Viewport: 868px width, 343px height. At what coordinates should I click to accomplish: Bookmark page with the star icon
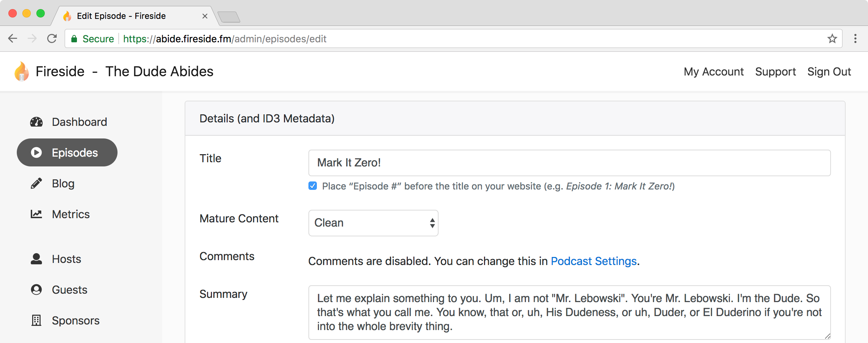tap(832, 39)
